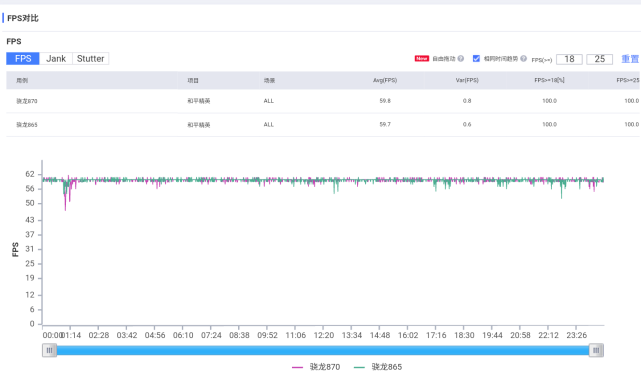Toggle the 骁龙865 legend entry

click(378, 367)
